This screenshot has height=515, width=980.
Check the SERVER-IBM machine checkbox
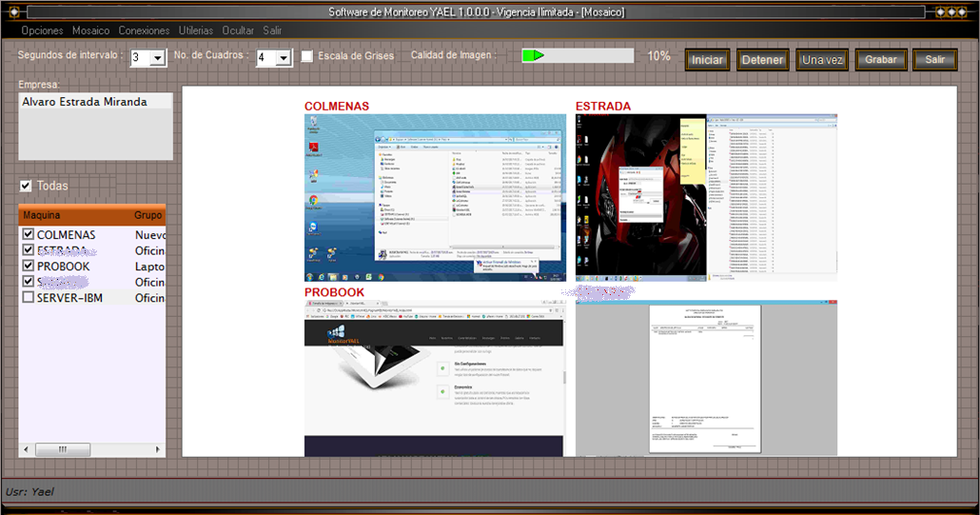pos(28,298)
